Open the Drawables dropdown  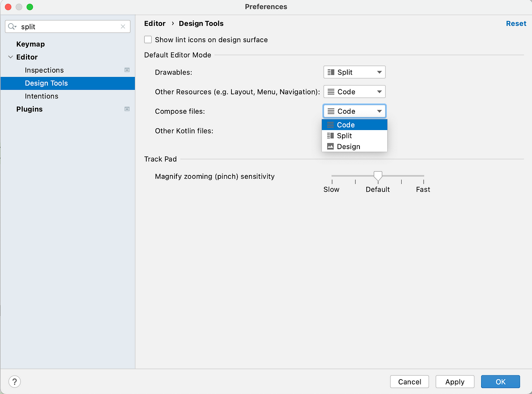[379, 72]
